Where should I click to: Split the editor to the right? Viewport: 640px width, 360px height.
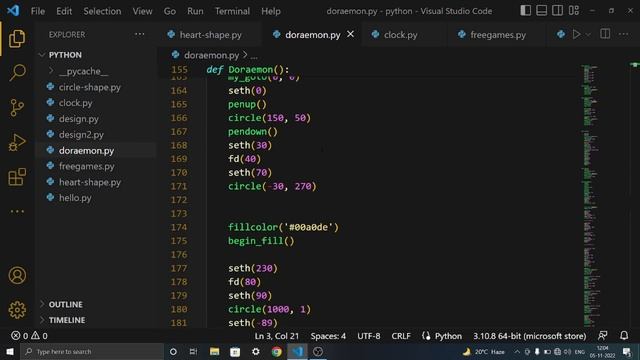605,34
